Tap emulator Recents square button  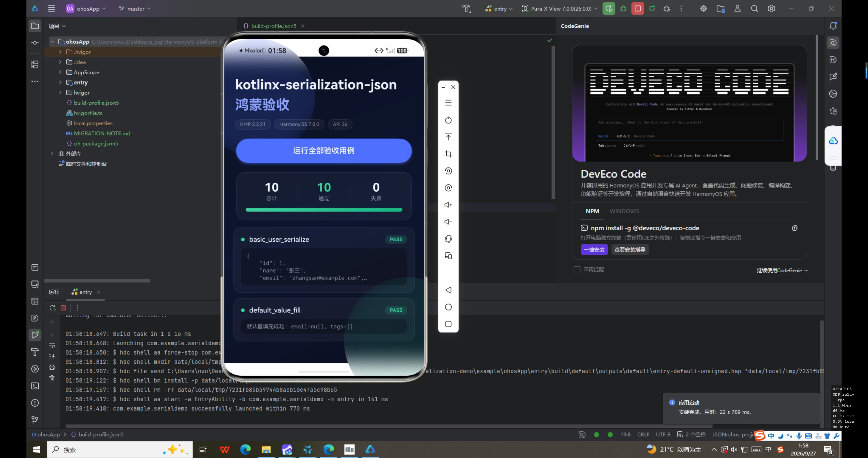tap(448, 324)
